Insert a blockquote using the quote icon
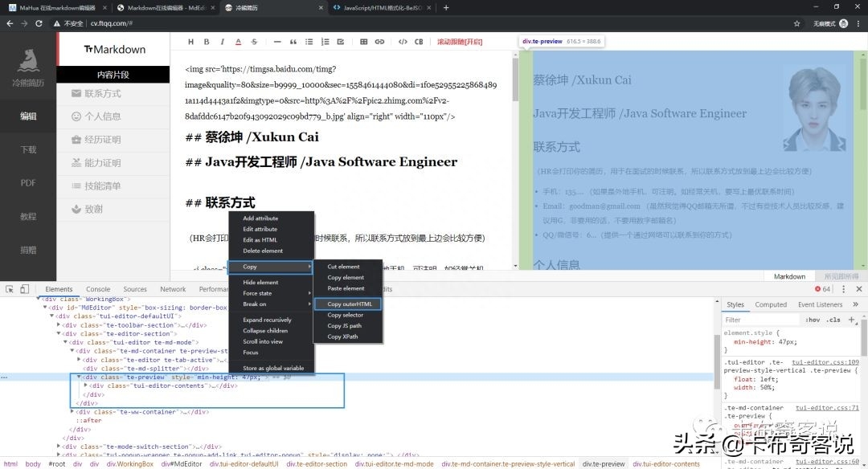The width and height of the screenshot is (868, 469). point(293,42)
